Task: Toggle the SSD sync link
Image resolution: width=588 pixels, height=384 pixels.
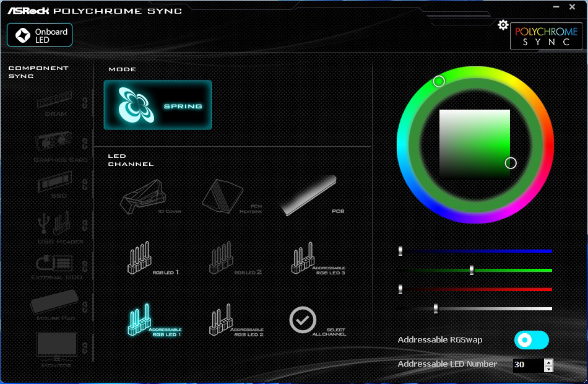Action: [85, 185]
